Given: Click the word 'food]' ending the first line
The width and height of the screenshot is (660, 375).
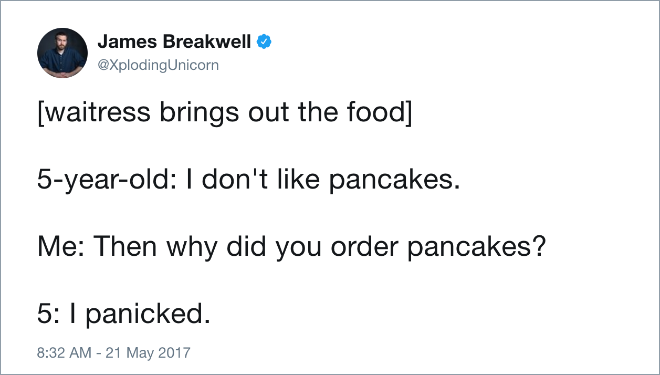Looking at the screenshot, I should (x=379, y=112).
